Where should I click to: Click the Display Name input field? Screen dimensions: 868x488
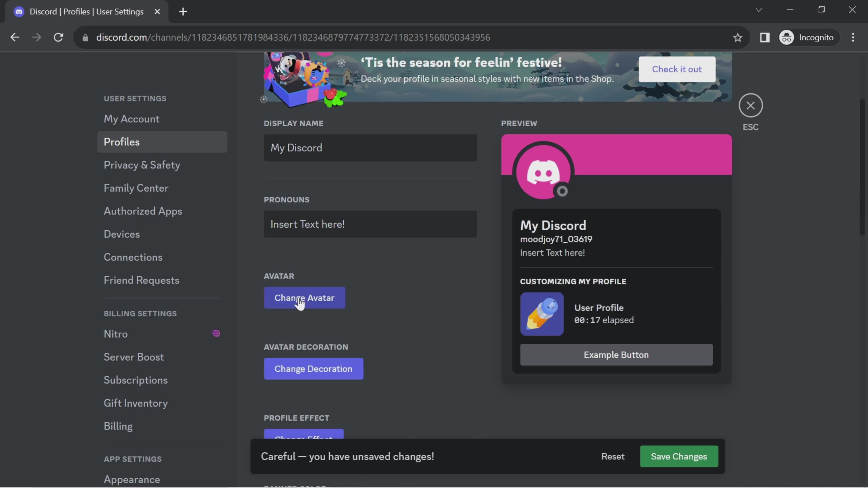click(x=370, y=147)
